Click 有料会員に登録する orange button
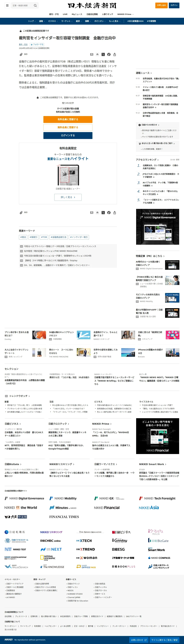Image resolution: width=184 pixels, height=644 pixels. 68,119
